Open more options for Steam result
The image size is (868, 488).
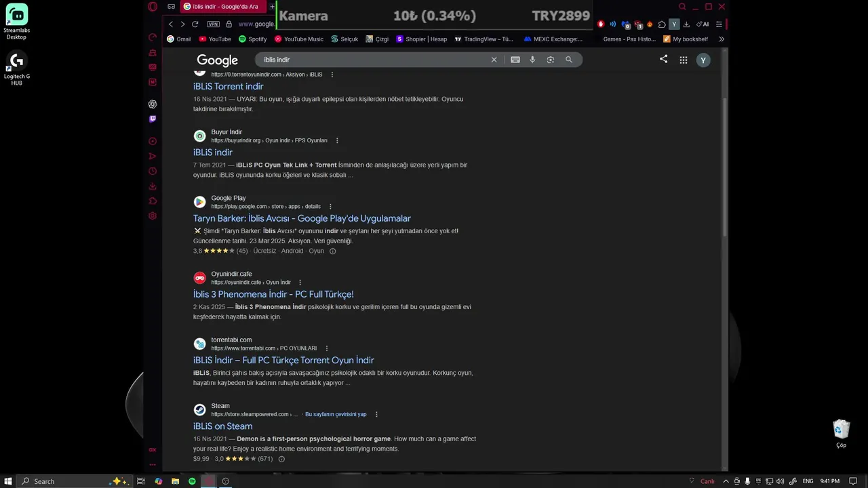(376, 414)
